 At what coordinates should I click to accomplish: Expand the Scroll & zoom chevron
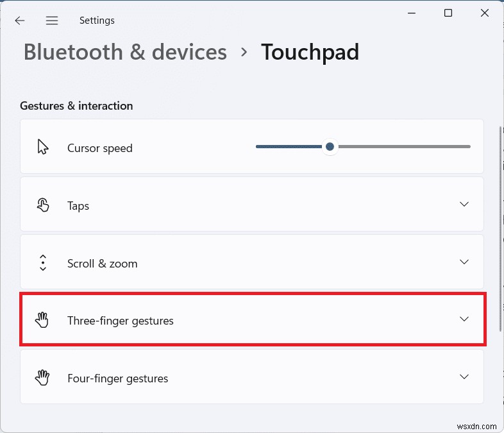(464, 262)
